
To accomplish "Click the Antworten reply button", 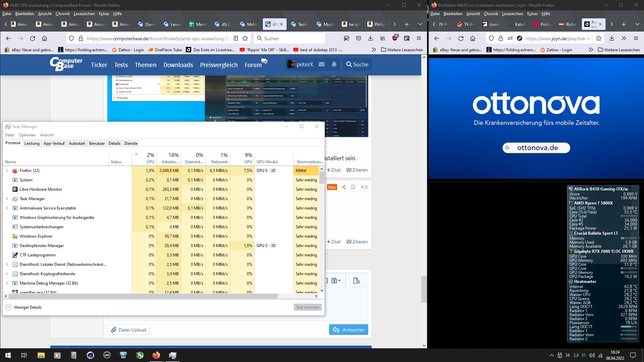I will (348, 330).
